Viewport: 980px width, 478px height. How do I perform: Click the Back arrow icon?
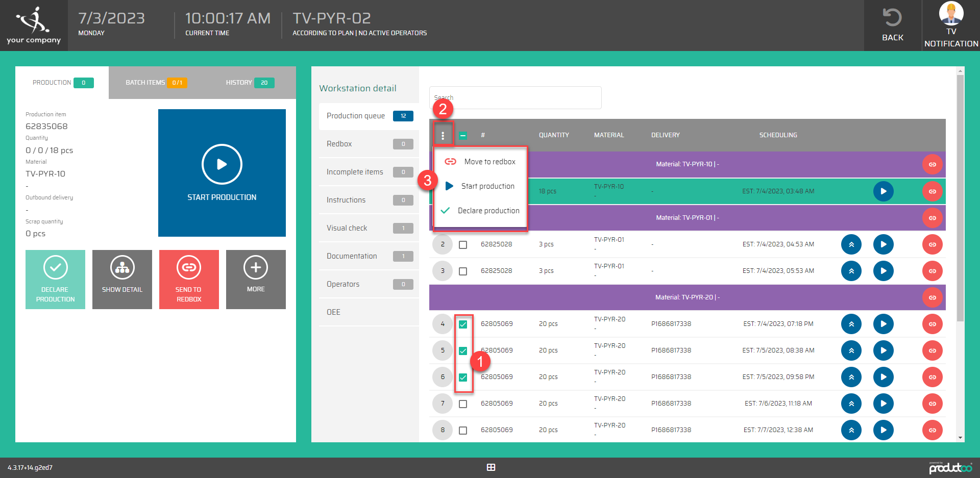[892, 18]
